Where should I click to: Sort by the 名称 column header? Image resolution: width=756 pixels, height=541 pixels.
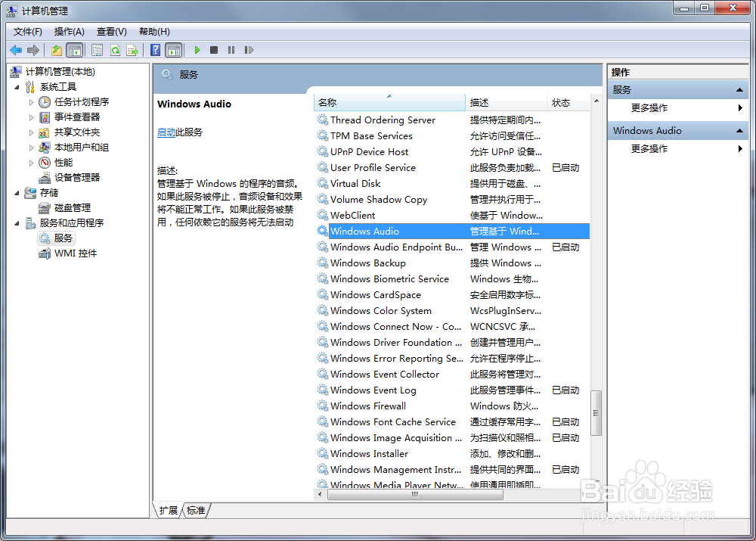pos(389,103)
